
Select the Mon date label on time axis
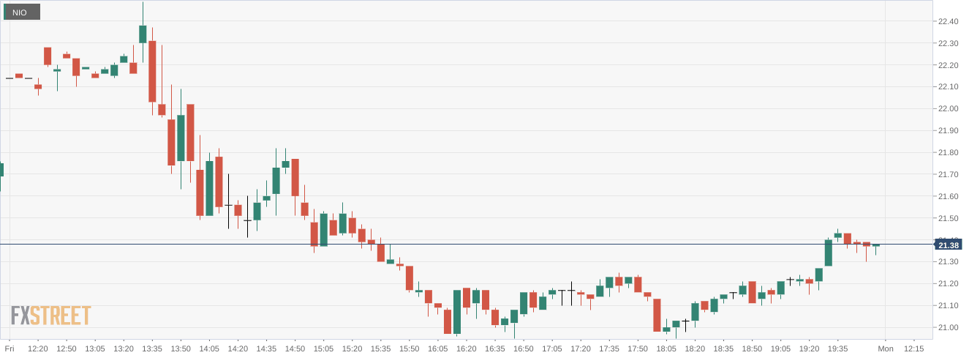pyautogui.click(x=886, y=348)
